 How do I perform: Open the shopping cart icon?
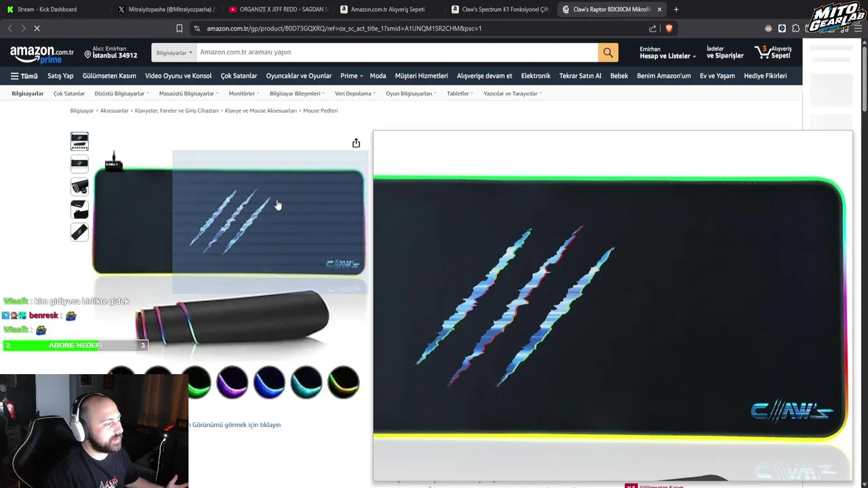[x=773, y=52]
